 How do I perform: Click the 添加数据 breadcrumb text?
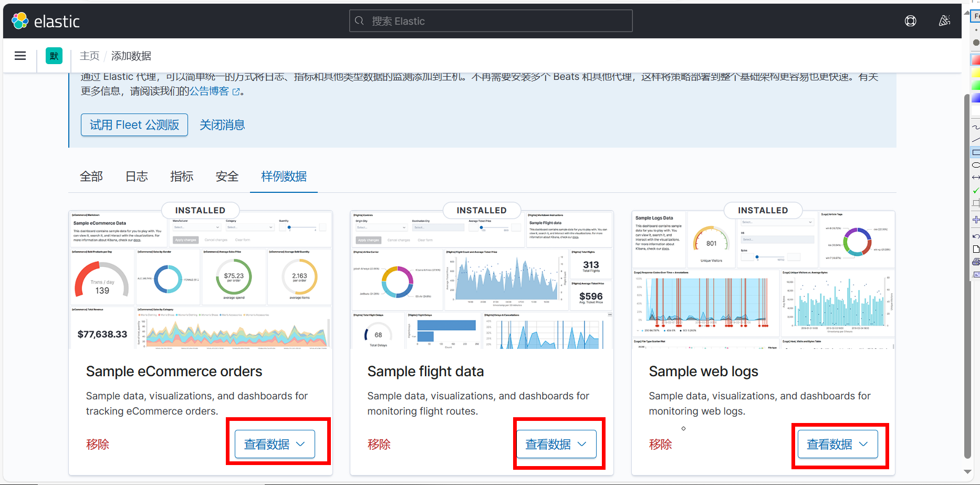tap(131, 56)
